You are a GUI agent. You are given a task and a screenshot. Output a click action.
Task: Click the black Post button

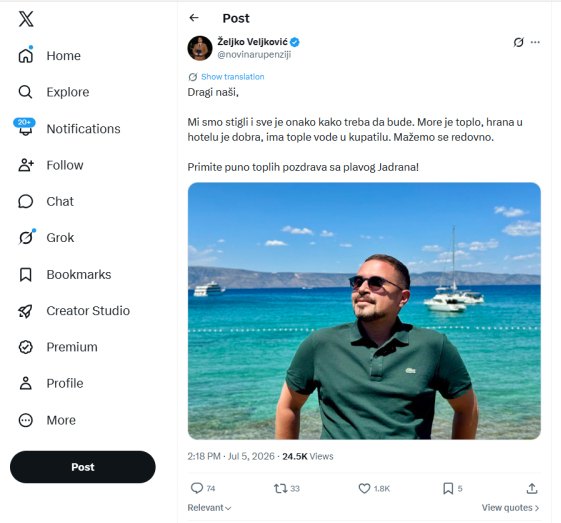pos(83,467)
